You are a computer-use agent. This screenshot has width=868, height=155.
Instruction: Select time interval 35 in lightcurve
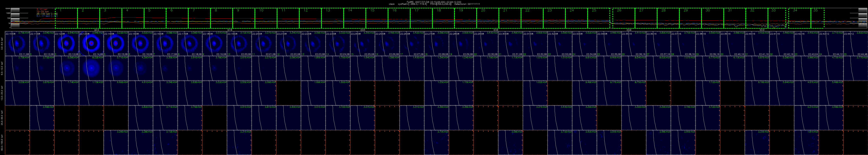(818, 18)
